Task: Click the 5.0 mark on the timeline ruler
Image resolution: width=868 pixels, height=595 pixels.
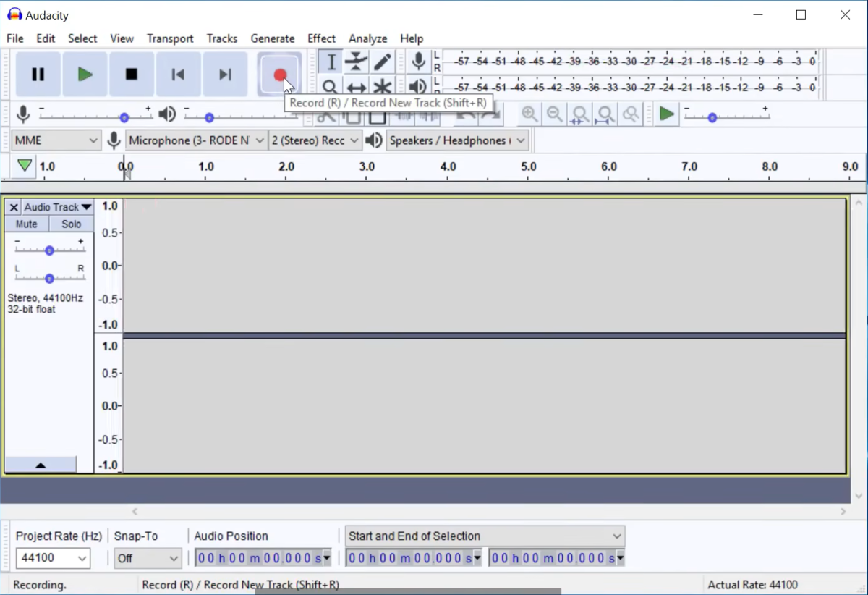Action: pyautogui.click(x=529, y=166)
